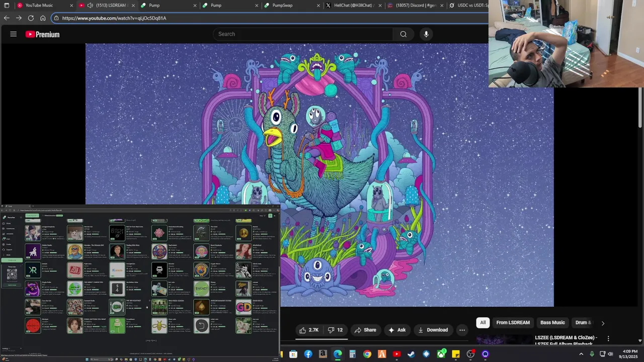Screen dimensions: 644x362
Task: Open Facebook from taskbar
Action: (308, 354)
